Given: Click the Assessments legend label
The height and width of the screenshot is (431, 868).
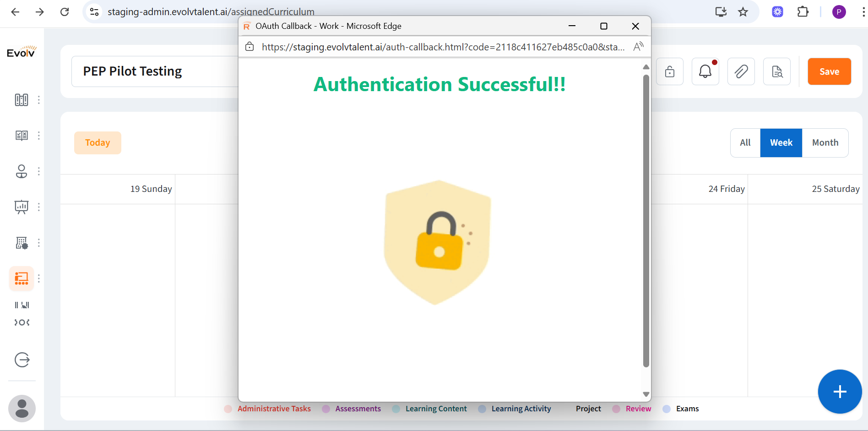Looking at the screenshot, I should coord(358,409).
